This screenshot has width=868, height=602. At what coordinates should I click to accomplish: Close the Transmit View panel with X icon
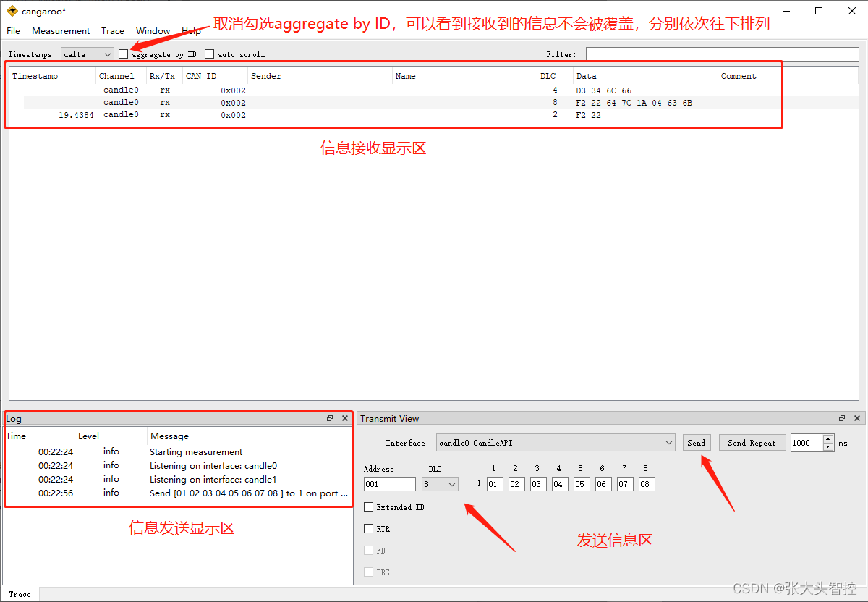(856, 418)
